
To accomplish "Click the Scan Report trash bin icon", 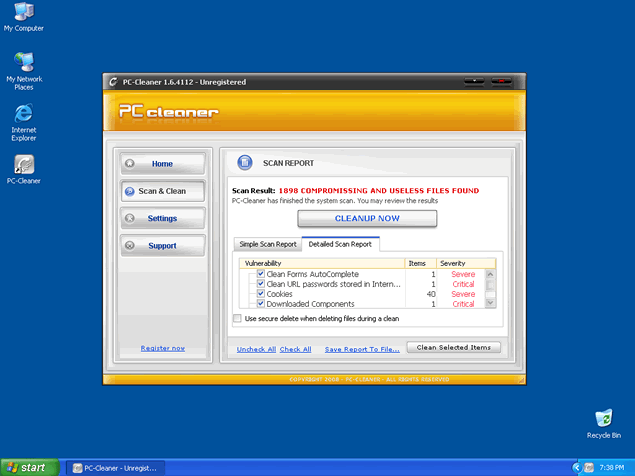I will [x=245, y=163].
